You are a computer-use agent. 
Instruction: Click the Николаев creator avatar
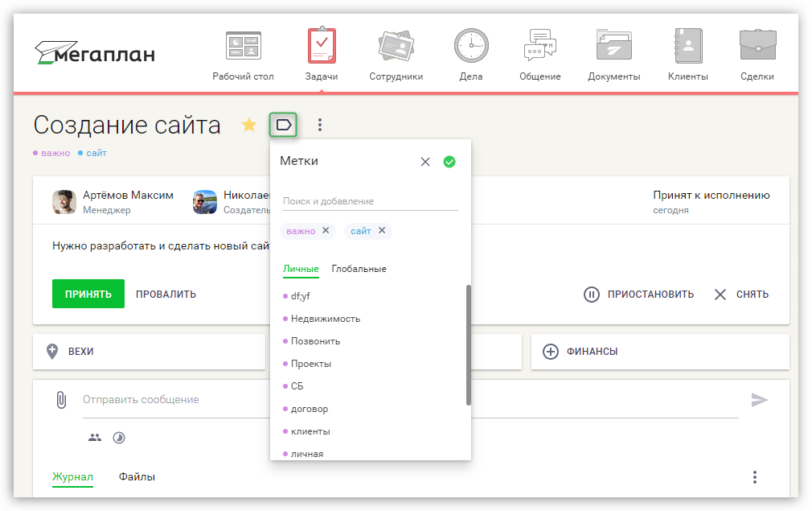[205, 202]
